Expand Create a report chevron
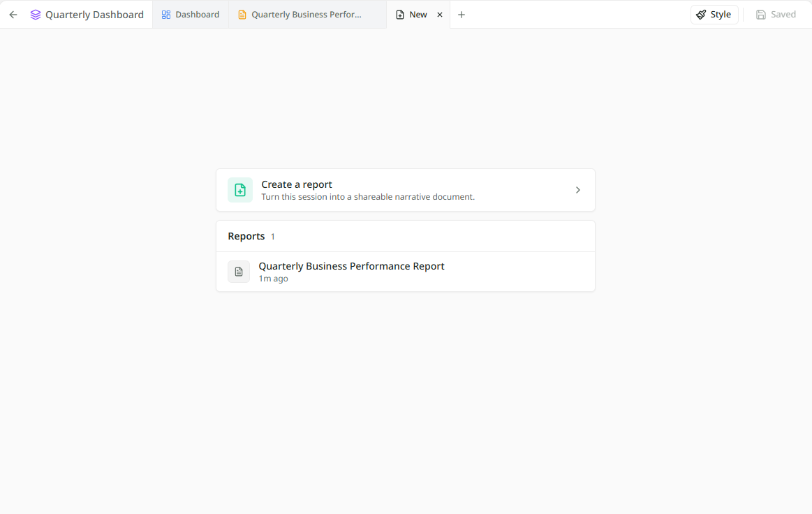This screenshot has width=812, height=514. pos(578,190)
